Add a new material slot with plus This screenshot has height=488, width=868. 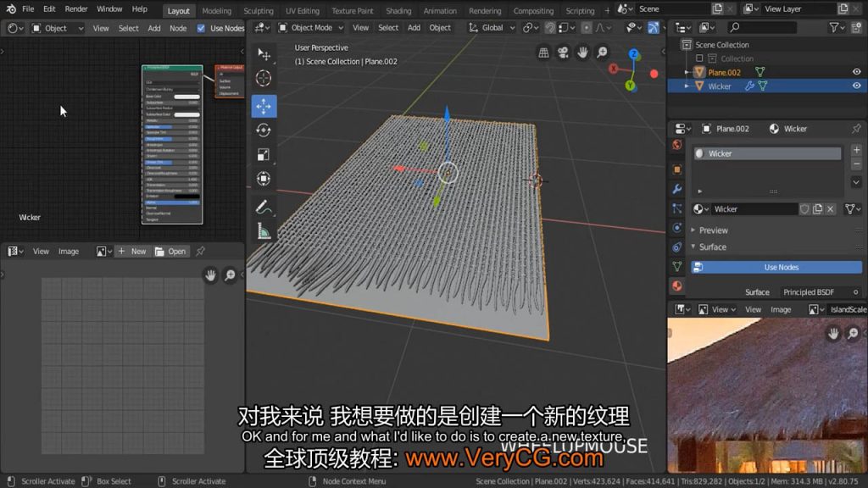point(856,150)
